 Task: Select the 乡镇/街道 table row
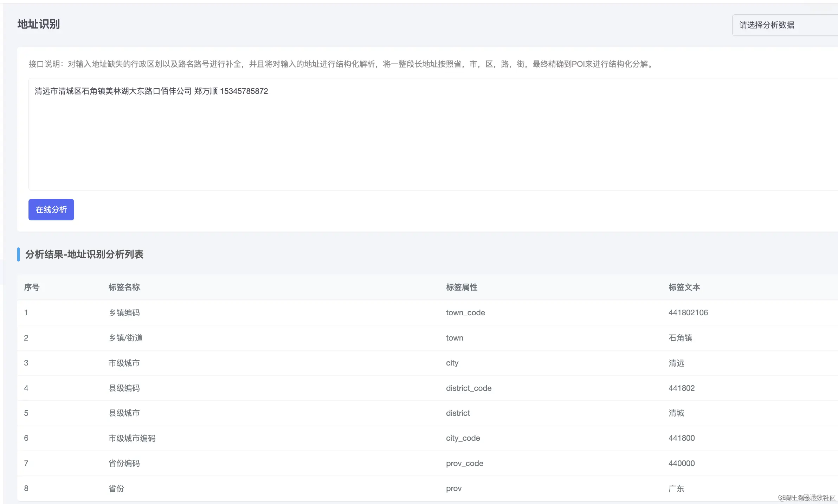(x=125, y=338)
